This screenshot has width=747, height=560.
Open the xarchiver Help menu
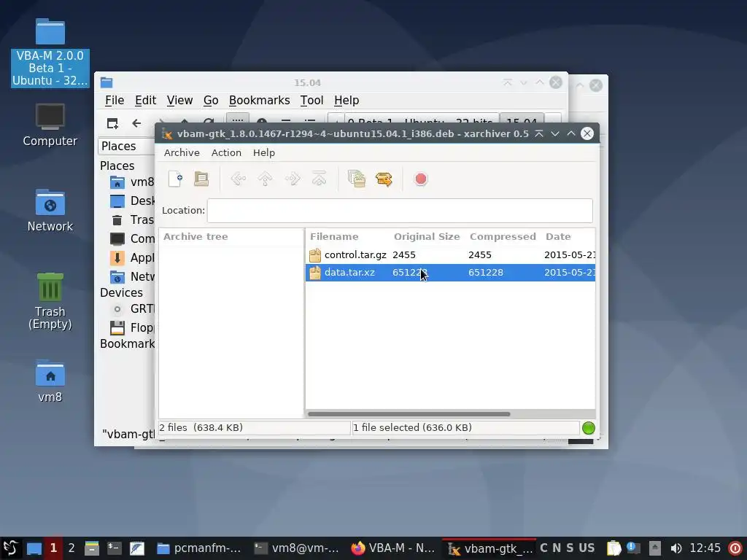coord(264,153)
